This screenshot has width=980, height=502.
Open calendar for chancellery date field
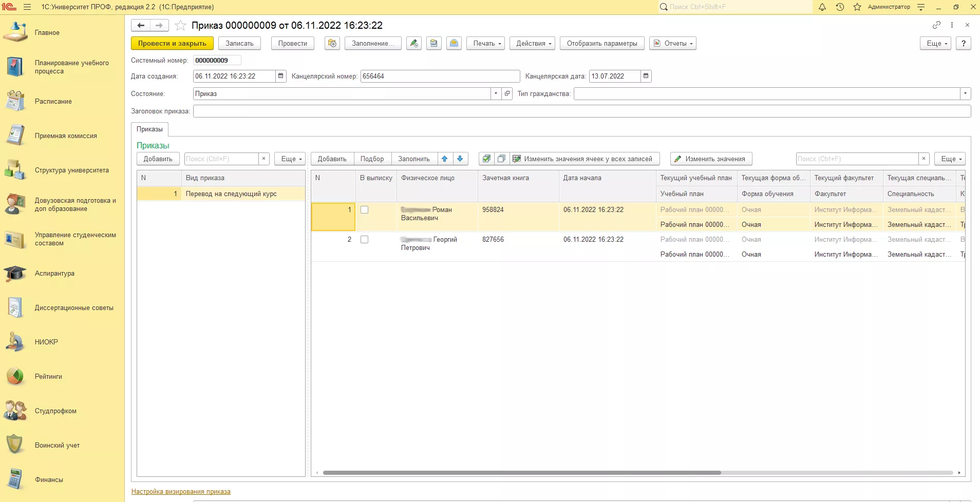646,76
